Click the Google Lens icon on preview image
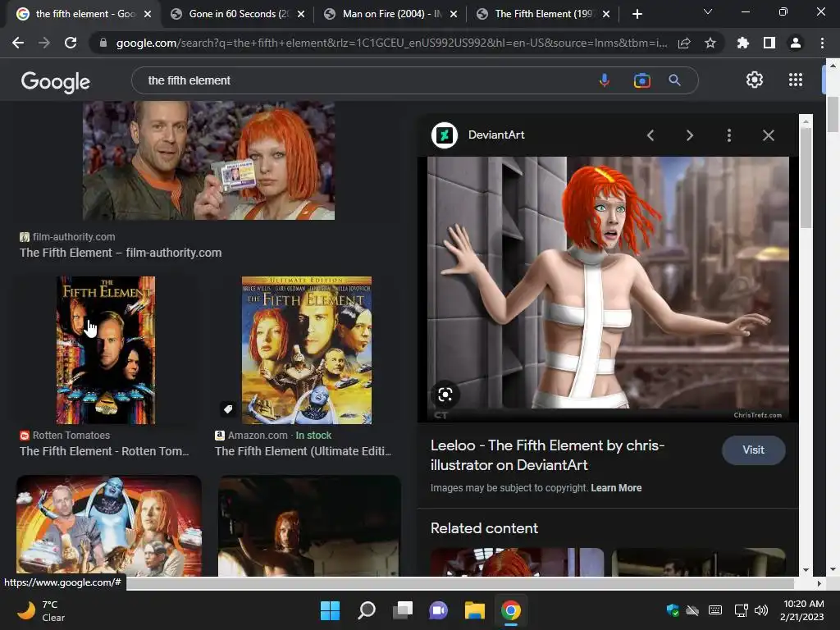Screen dimensions: 840x630 pyautogui.click(x=445, y=395)
